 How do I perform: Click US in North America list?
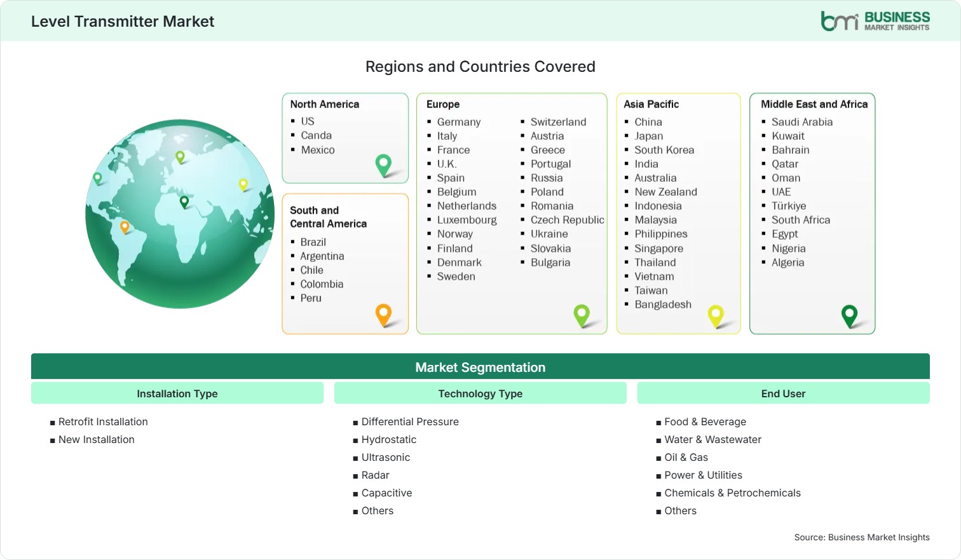[x=308, y=121]
